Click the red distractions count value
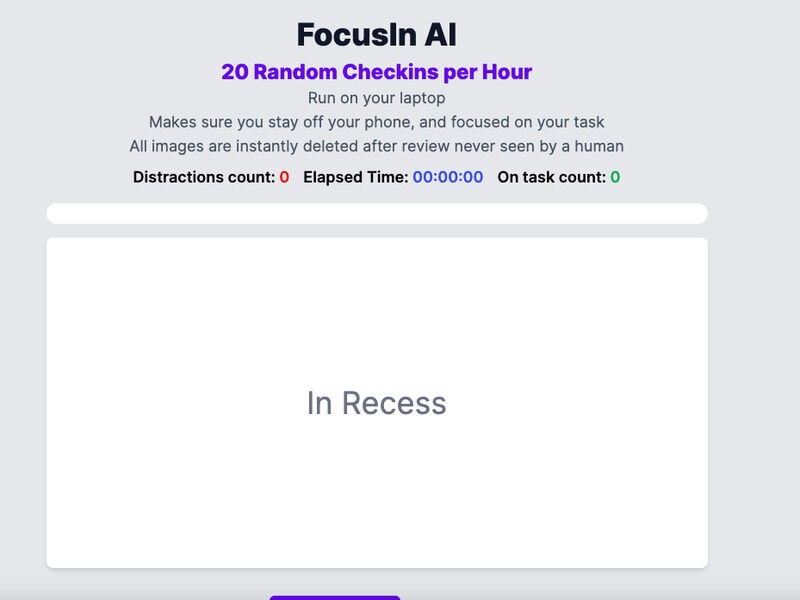The image size is (800, 600). click(284, 177)
